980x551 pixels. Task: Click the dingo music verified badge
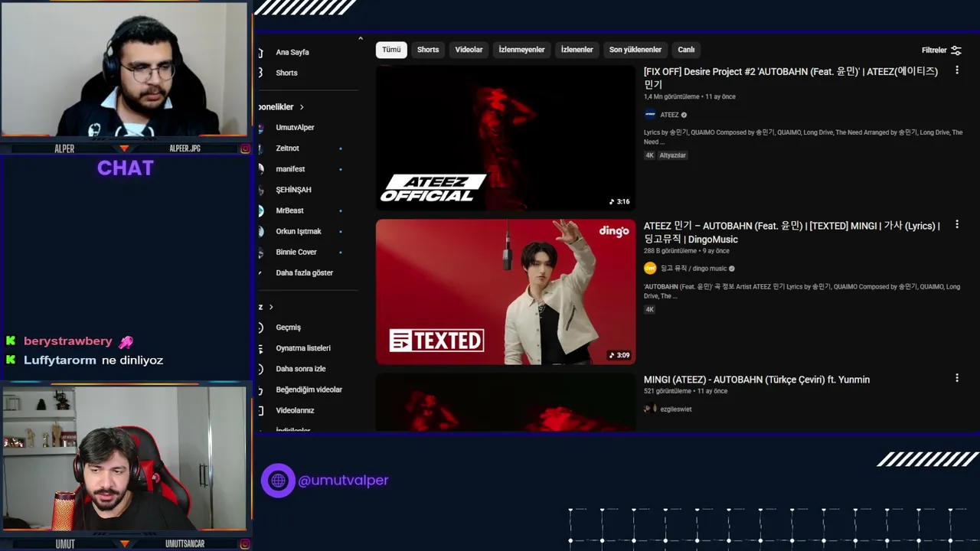click(732, 269)
